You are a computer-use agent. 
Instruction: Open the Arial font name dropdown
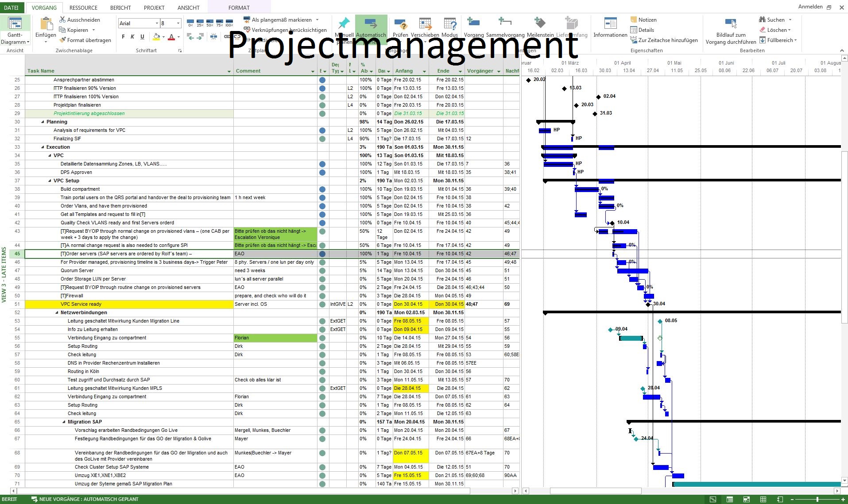pos(157,23)
